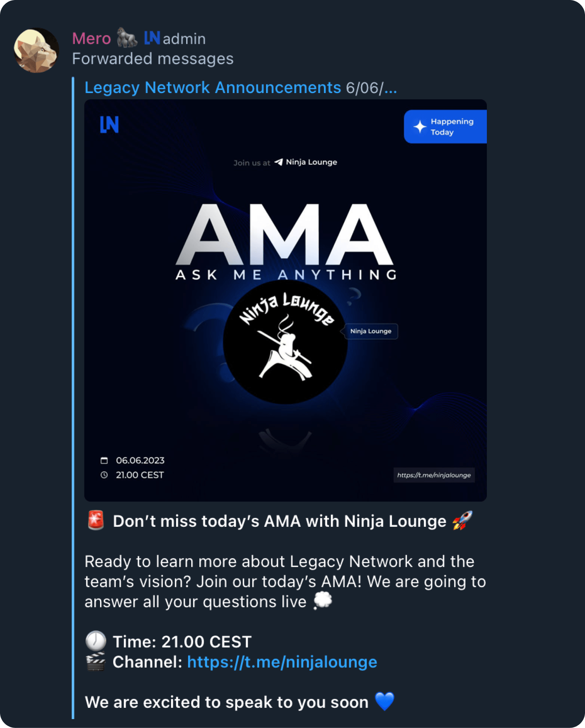Image resolution: width=585 pixels, height=728 pixels.
Task: Click the small Ninja Lounge tooltip label
Action: tap(371, 331)
